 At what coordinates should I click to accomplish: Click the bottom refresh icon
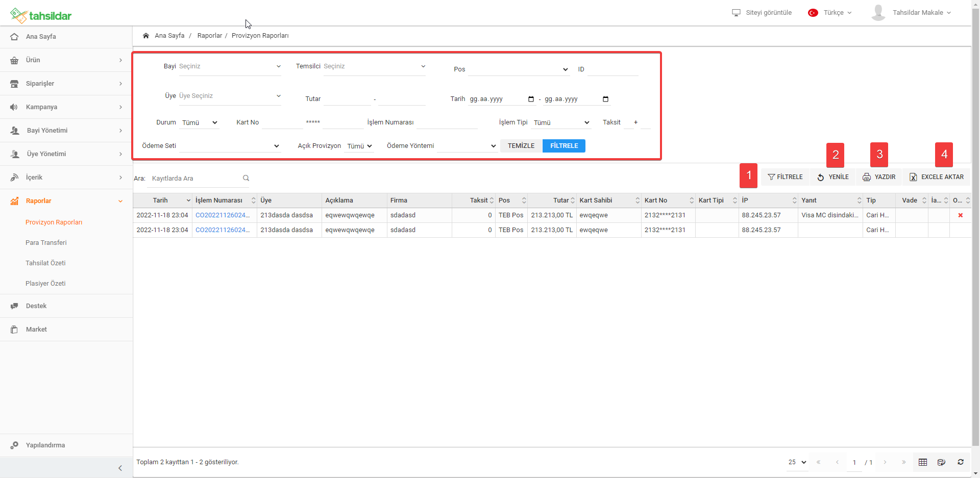[x=961, y=462]
